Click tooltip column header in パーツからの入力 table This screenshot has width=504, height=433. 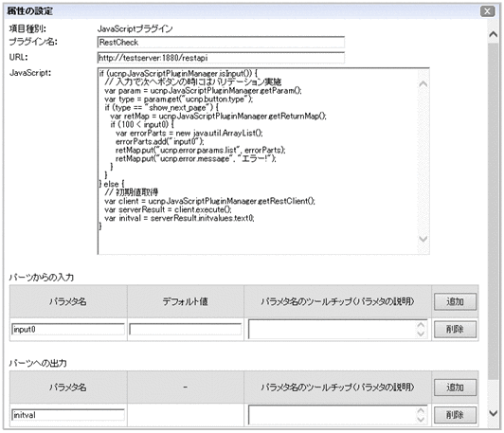[337, 301]
